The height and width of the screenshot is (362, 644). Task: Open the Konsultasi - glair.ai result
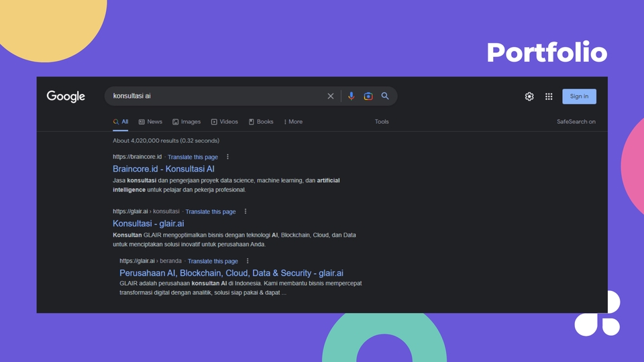(148, 224)
